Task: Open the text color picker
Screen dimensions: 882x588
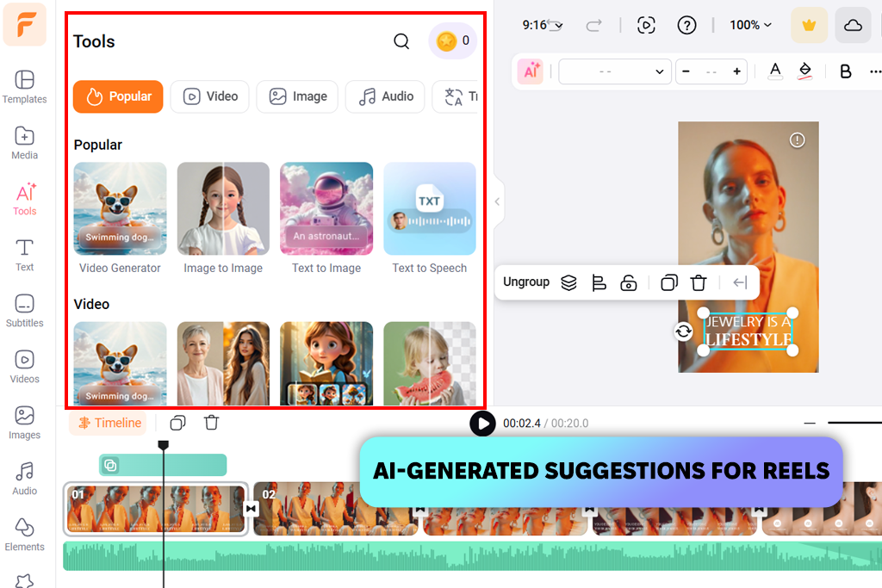Action: [x=775, y=71]
